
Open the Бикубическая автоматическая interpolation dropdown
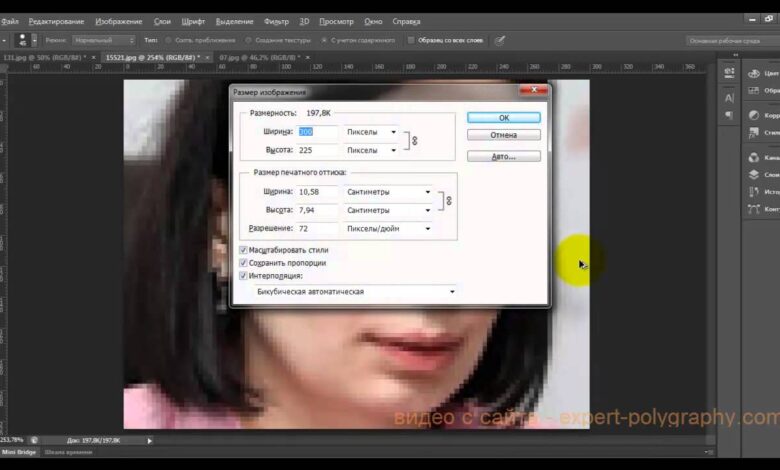349,292
